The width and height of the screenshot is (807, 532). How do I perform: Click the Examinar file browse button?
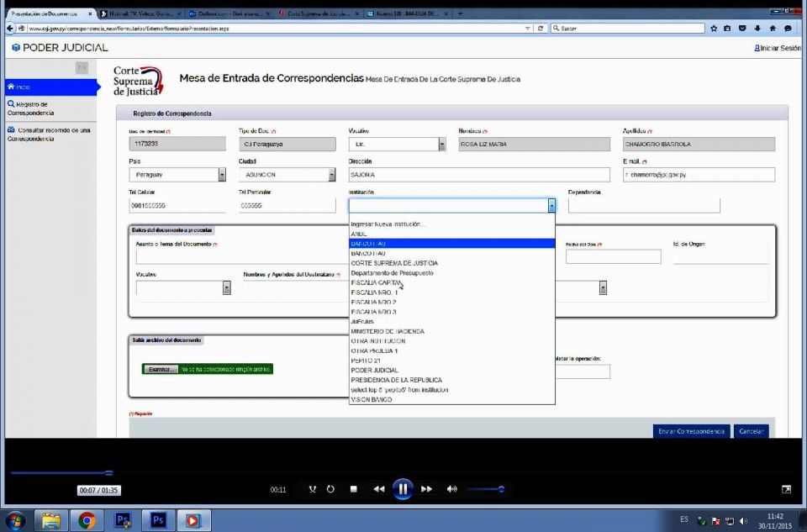click(161, 370)
